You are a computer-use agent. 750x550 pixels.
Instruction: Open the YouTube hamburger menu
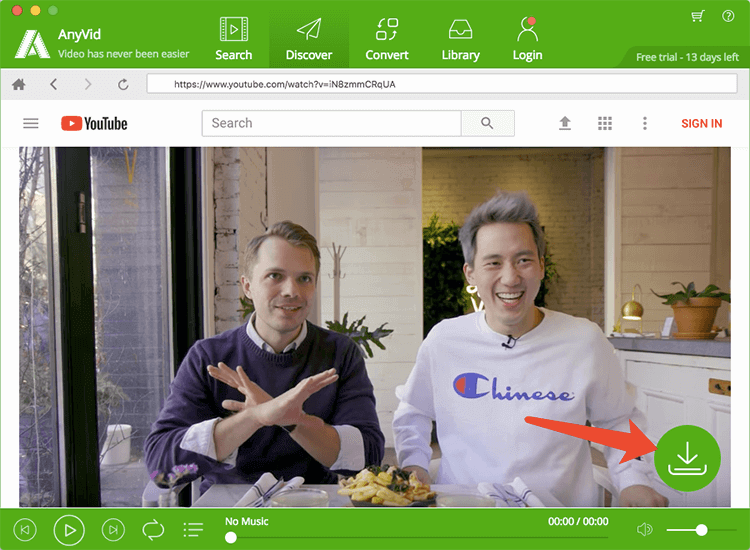coord(31,123)
